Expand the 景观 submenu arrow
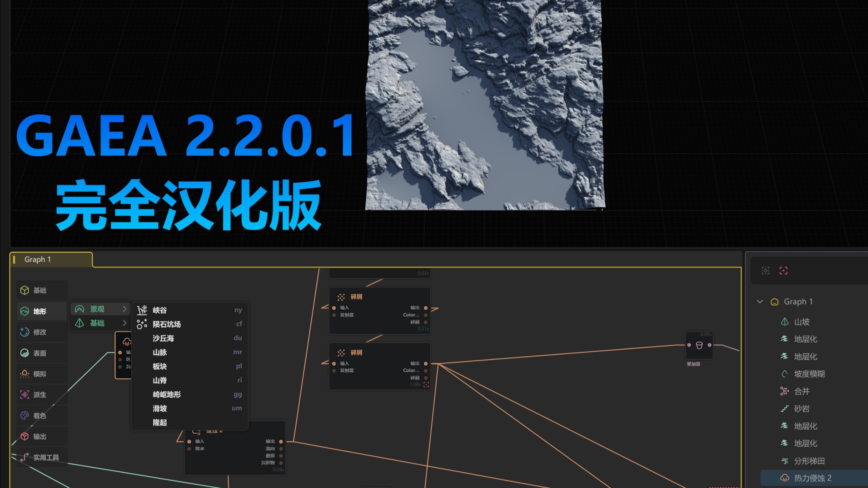 pos(124,309)
